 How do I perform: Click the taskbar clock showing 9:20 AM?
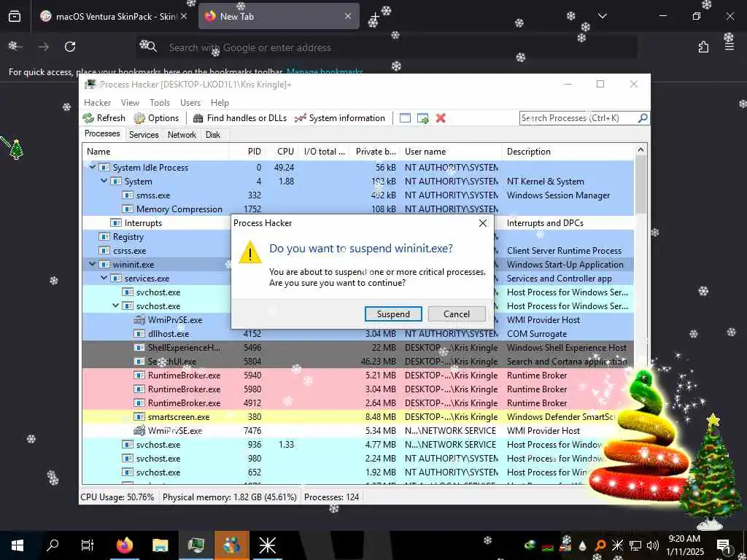coord(684,545)
